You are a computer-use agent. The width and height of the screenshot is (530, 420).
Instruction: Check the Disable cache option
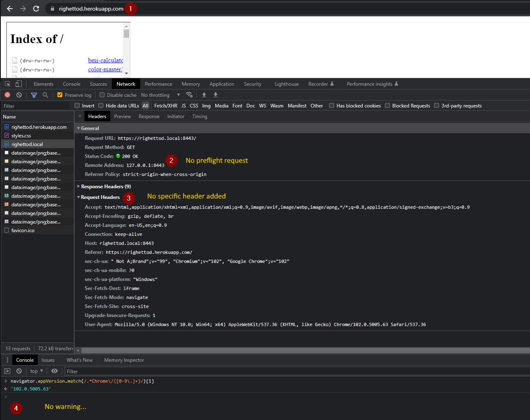tap(102, 95)
